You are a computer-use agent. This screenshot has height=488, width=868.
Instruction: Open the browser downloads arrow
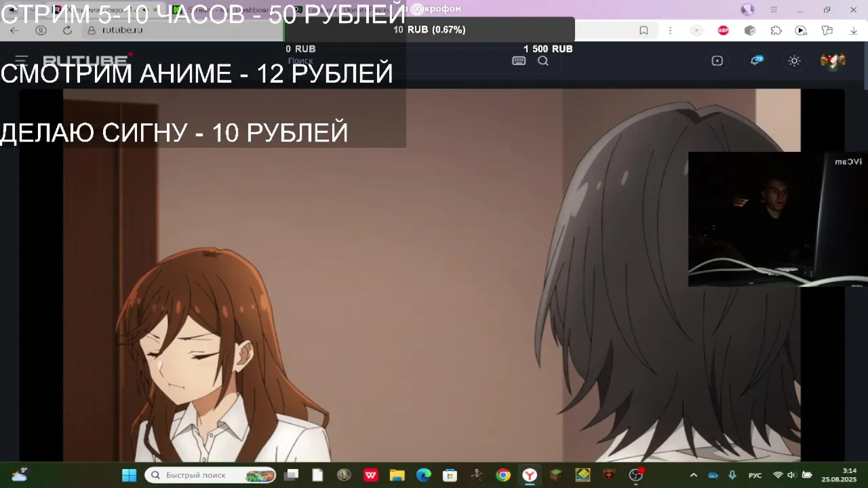[x=853, y=30]
